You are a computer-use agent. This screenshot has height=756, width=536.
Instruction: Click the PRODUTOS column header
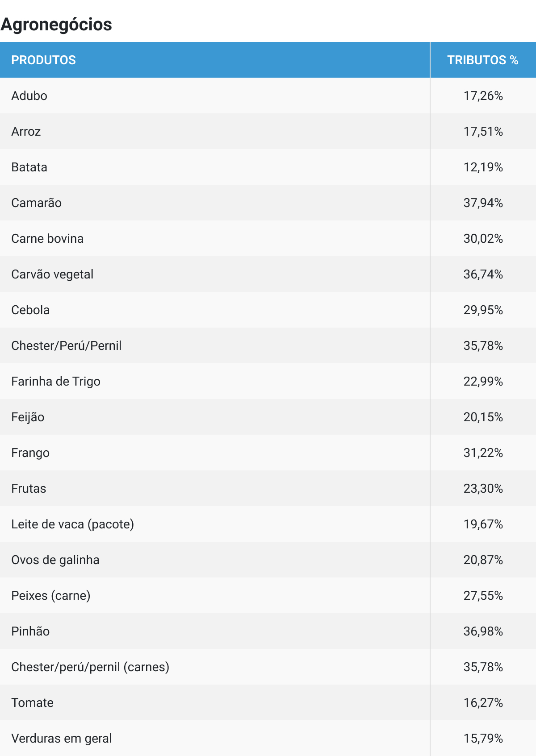(43, 60)
